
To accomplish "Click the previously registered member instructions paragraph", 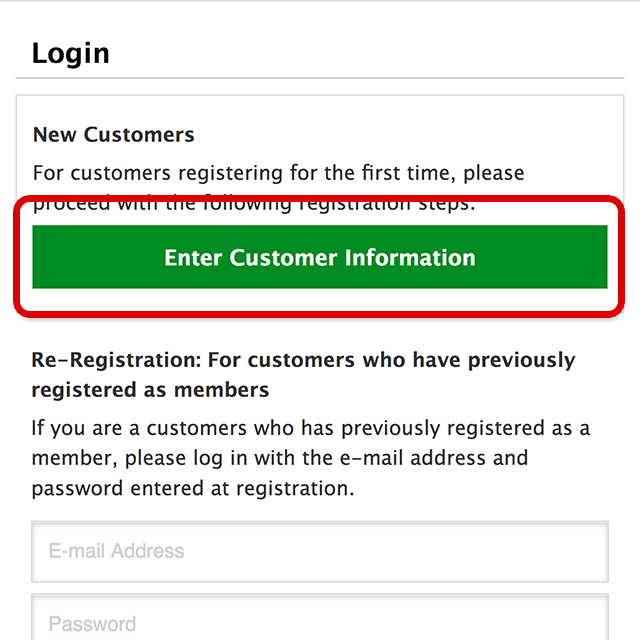I will (x=310, y=459).
